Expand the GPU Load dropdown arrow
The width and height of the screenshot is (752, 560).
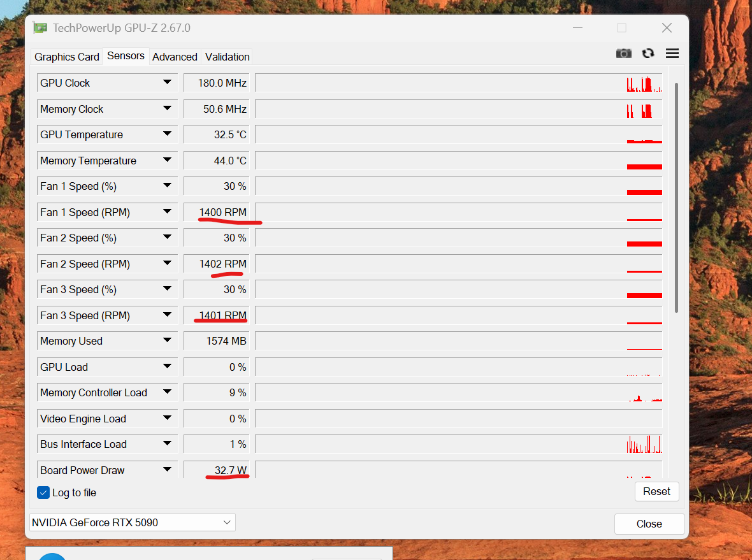(167, 366)
